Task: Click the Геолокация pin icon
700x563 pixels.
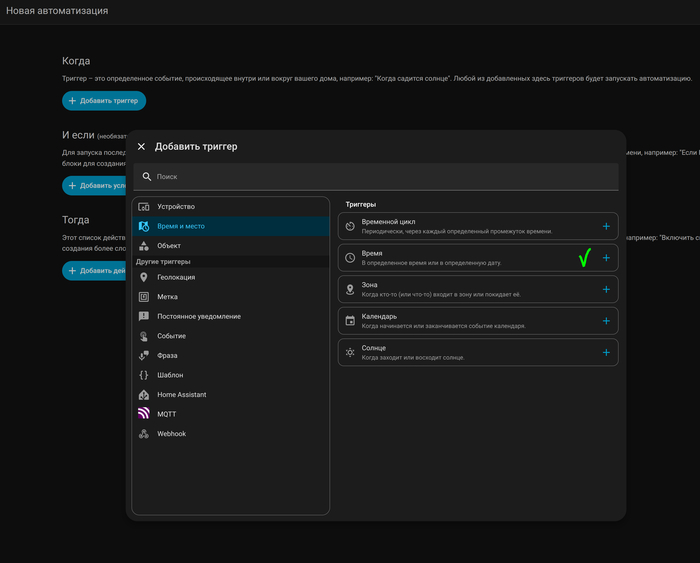Action: tap(144, 277)
